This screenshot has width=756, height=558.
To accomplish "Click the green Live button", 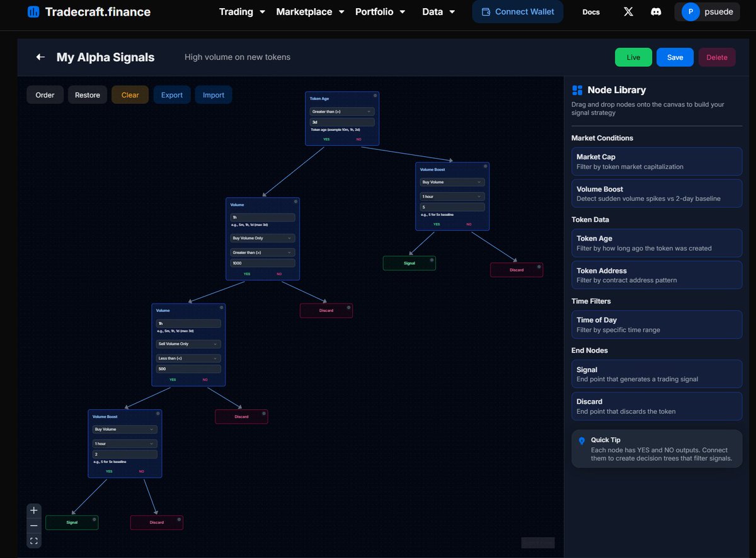I will 633,57.
